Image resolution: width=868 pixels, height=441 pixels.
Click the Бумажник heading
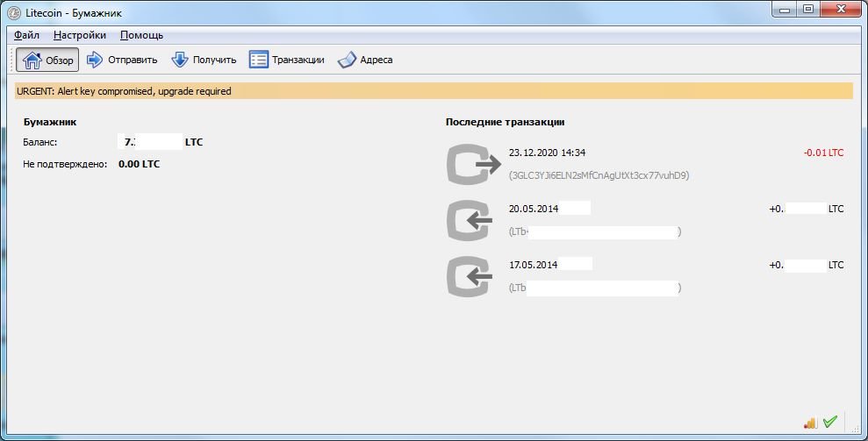pos(50,122)
